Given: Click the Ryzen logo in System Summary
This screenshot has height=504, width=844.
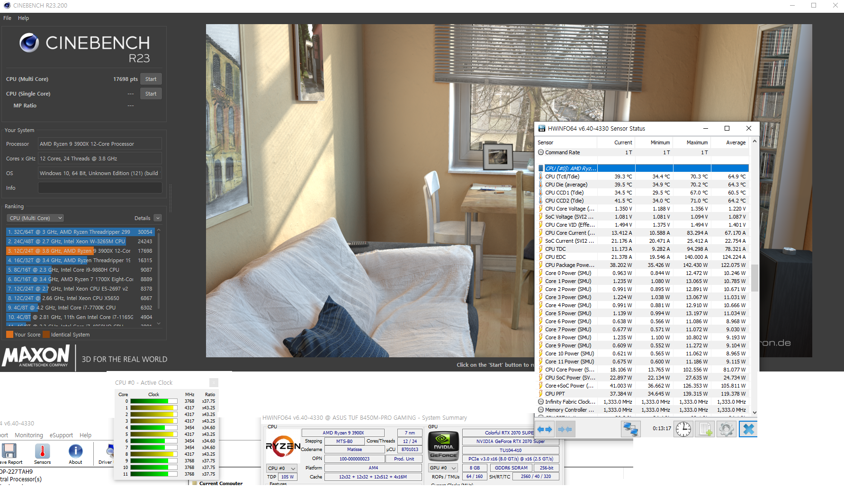Looking at the screenshot, I should 283,445.
